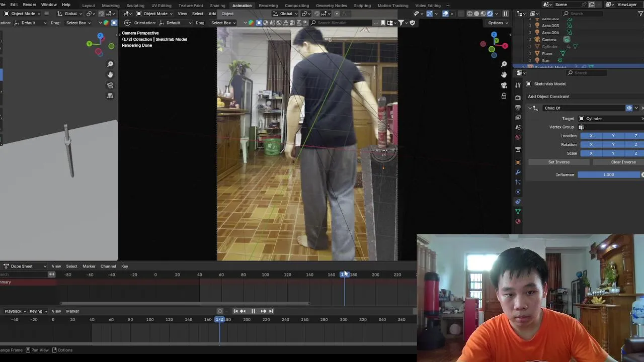The image size is (644, 362).
Task: Expand the Area.003 item in outliner
Action: 530,25
